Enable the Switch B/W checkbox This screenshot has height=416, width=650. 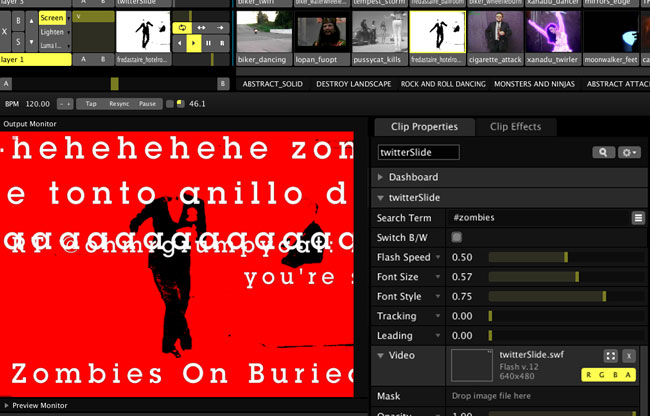[456, 237]
